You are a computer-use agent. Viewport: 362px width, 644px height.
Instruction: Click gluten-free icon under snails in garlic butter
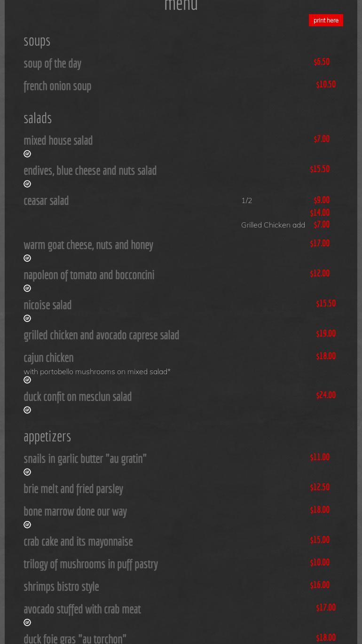tap(27, 472)
